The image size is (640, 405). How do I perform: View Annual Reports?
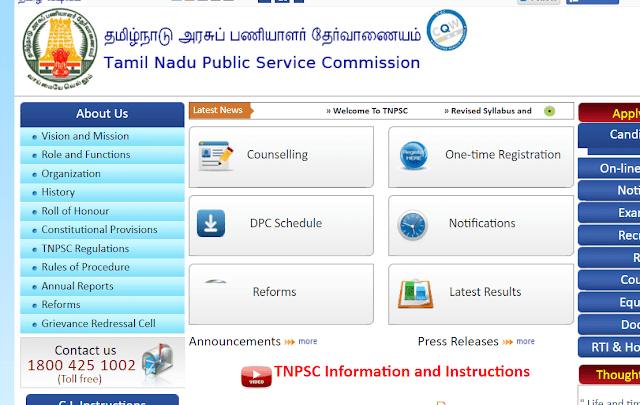[x=102, y=286]
